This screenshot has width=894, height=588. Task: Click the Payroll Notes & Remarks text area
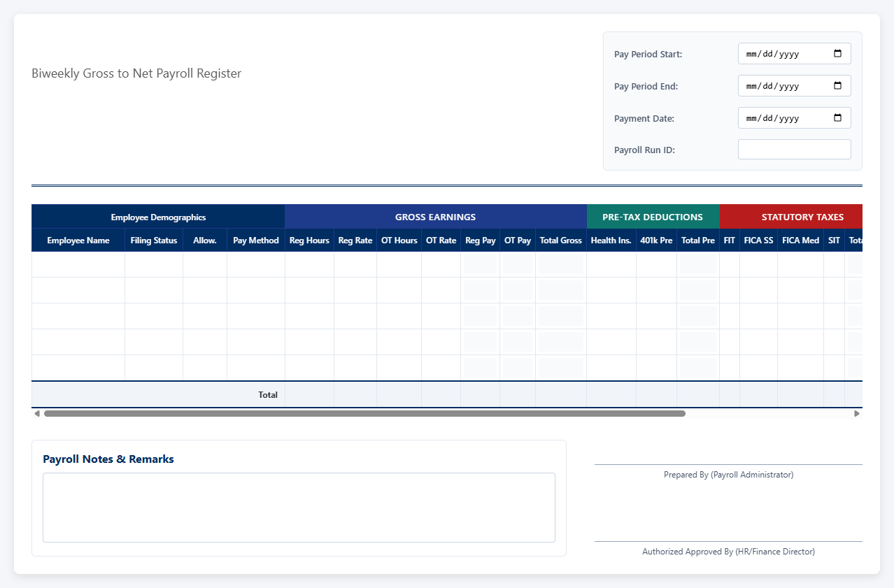299,508
